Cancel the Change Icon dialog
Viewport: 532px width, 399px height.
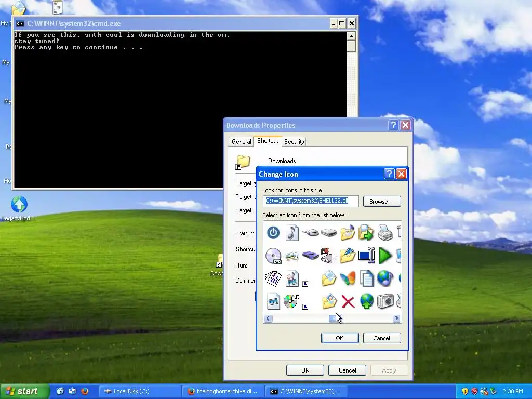382,338
